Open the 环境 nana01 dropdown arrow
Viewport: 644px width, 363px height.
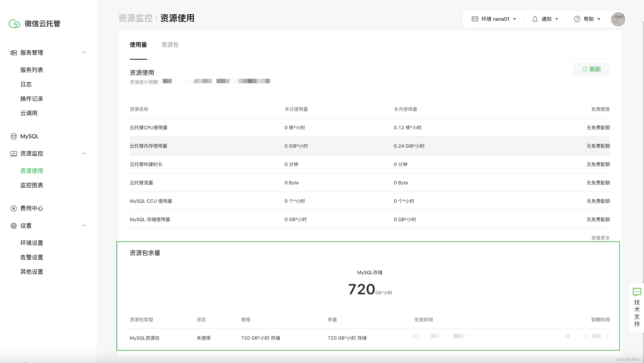coord(514,19)
